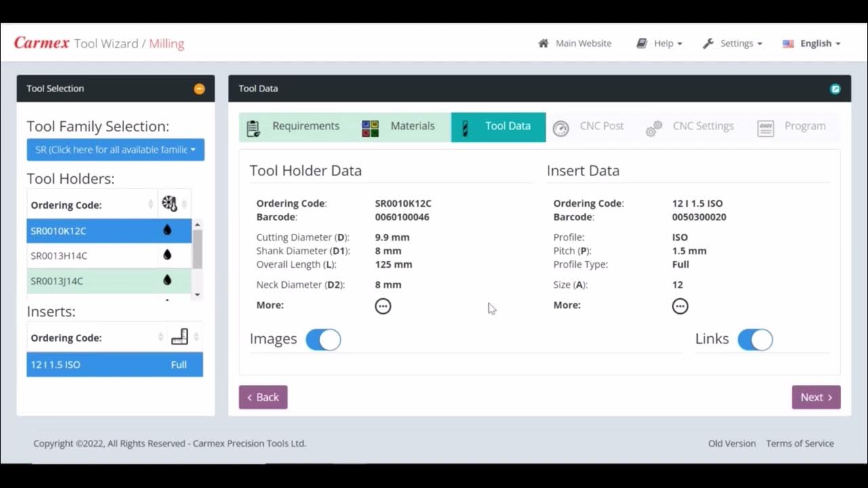The height and width of the screenshot is (488, 868).
Task: Select tool holder SR0013H14C row
Action: [109, 256]
